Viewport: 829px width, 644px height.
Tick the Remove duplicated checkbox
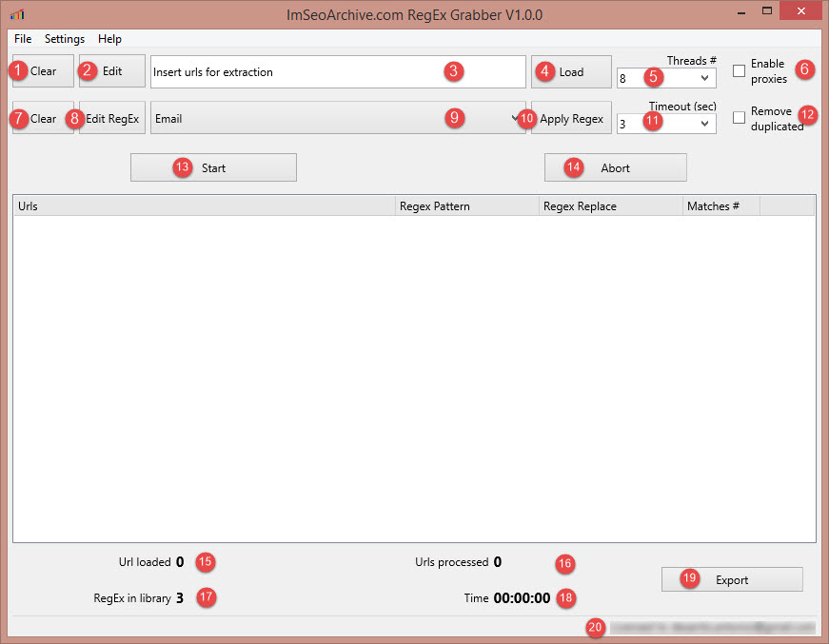click(740, 117)
